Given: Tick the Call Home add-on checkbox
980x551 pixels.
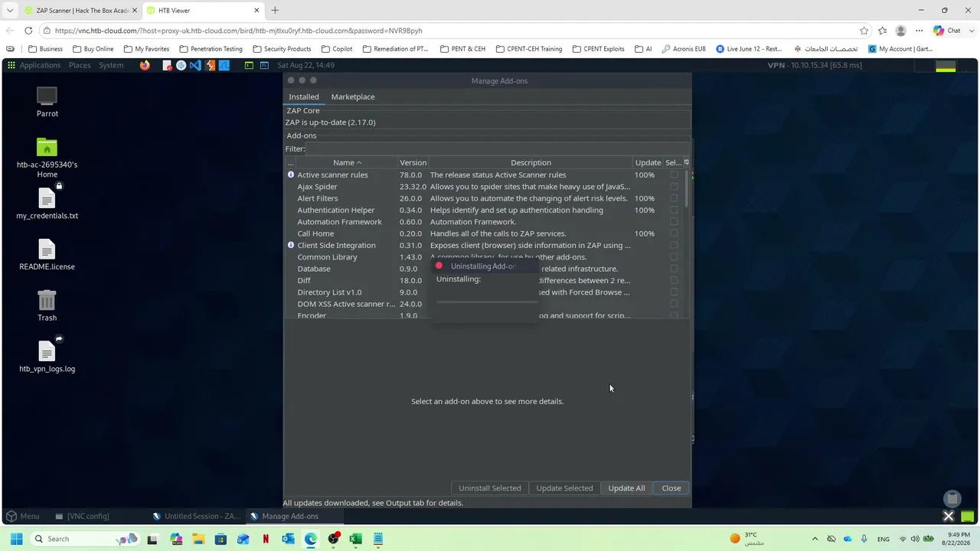Looking at the screenshot, I should (x=674, y=233).
